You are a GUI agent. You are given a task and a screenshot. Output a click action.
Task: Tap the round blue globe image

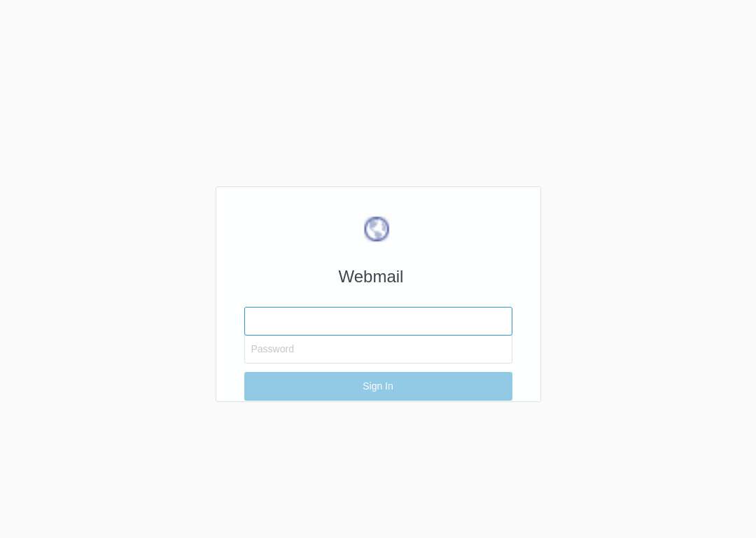tap(377, 228)
